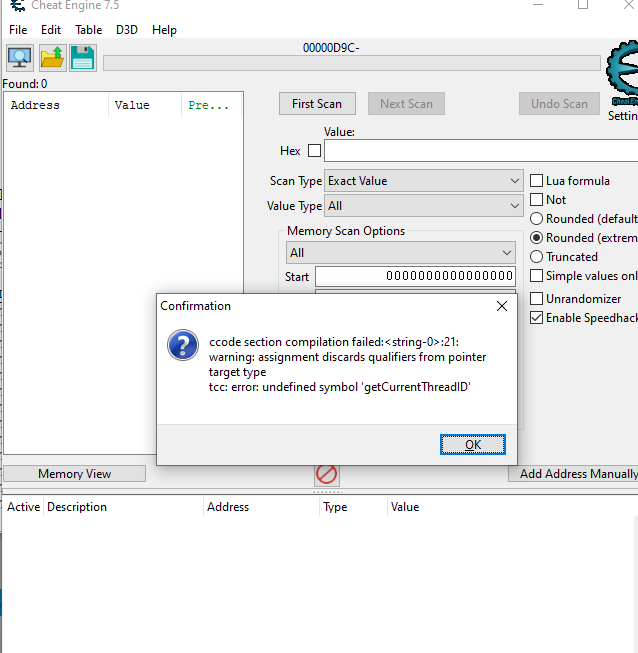Click the Value column header in results

(145, 105)
